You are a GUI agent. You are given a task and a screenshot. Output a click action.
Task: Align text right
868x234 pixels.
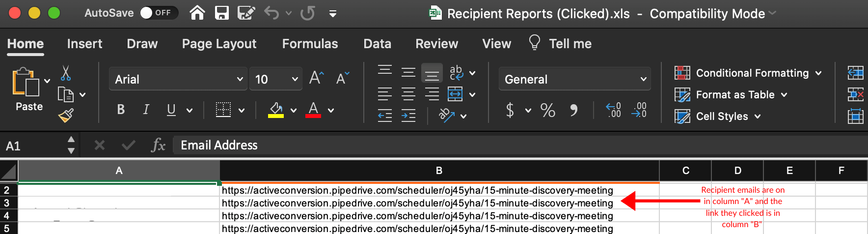(432, 94)
